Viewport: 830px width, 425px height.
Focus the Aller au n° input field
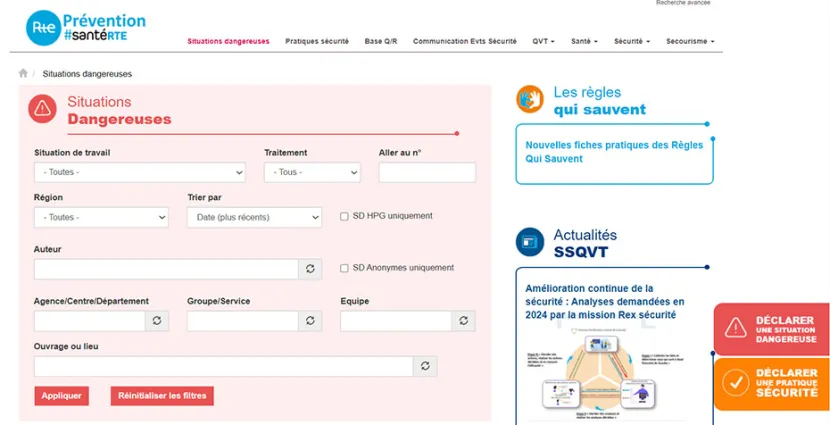427,173
